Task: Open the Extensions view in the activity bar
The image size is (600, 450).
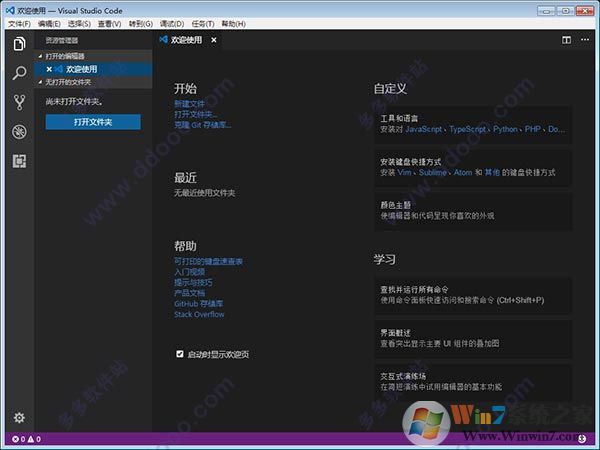Action: [18, 160]
